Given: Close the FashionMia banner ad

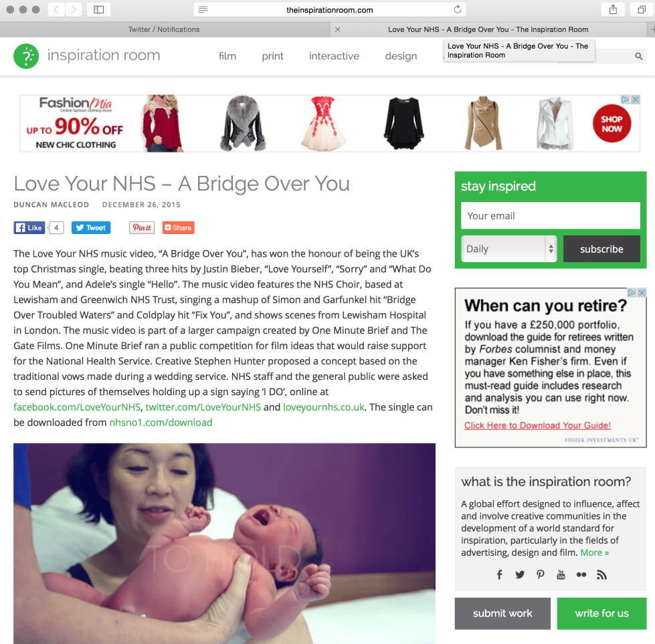Looking at the screenshot, I should point(636,100).
